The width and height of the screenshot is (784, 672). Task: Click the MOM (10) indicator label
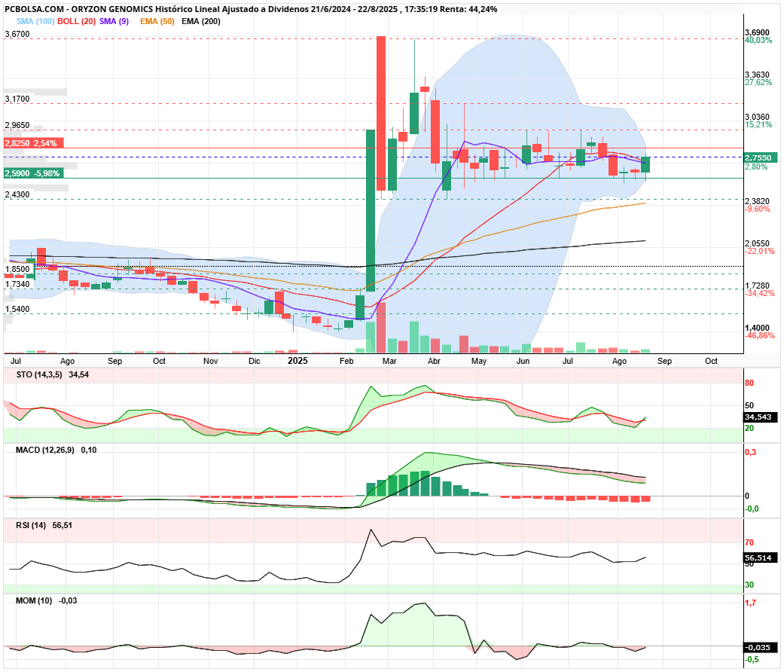[x=34, y=600]
